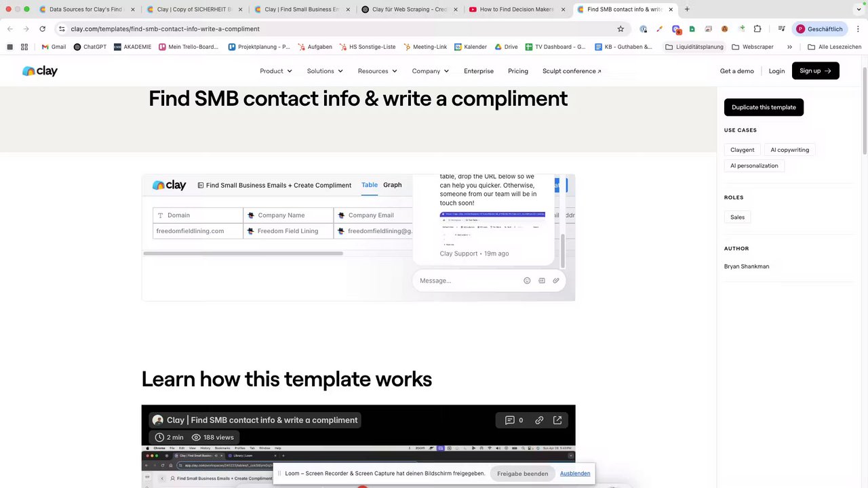Open the Liquiditätsplanung bookmark folder
This screenshot has height=488, width=868.
pyautogui.click(x=694, y=47)
